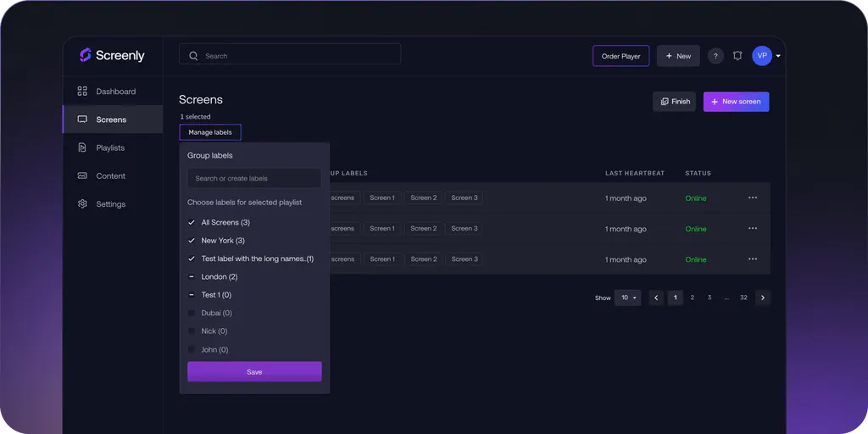The image size is (868, 434).
Task: Open the Show 10 rows-per-page dropdown
Action: 628,298
